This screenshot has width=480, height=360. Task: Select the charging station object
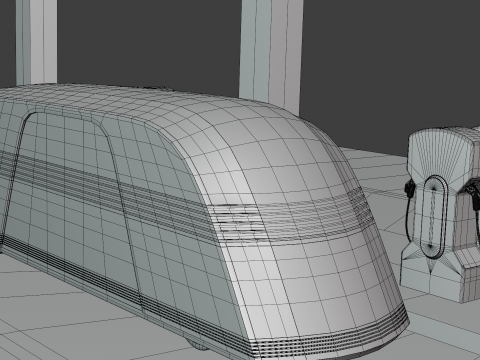440,215
